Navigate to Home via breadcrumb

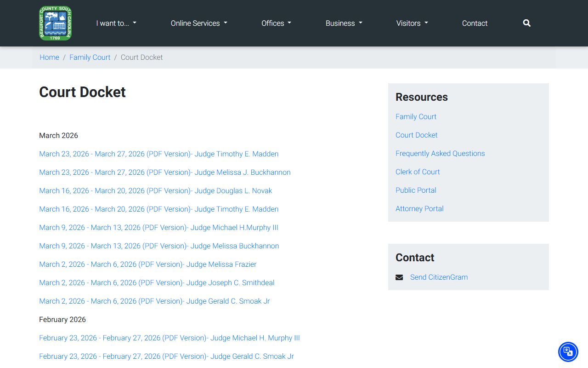tap(49, 57)
